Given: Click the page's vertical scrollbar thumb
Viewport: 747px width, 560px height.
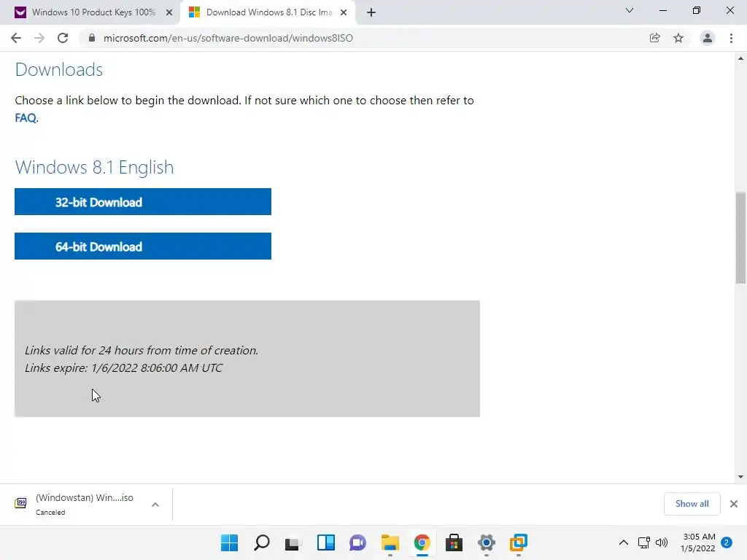Looking at the screenshot, I should [740, 238].
